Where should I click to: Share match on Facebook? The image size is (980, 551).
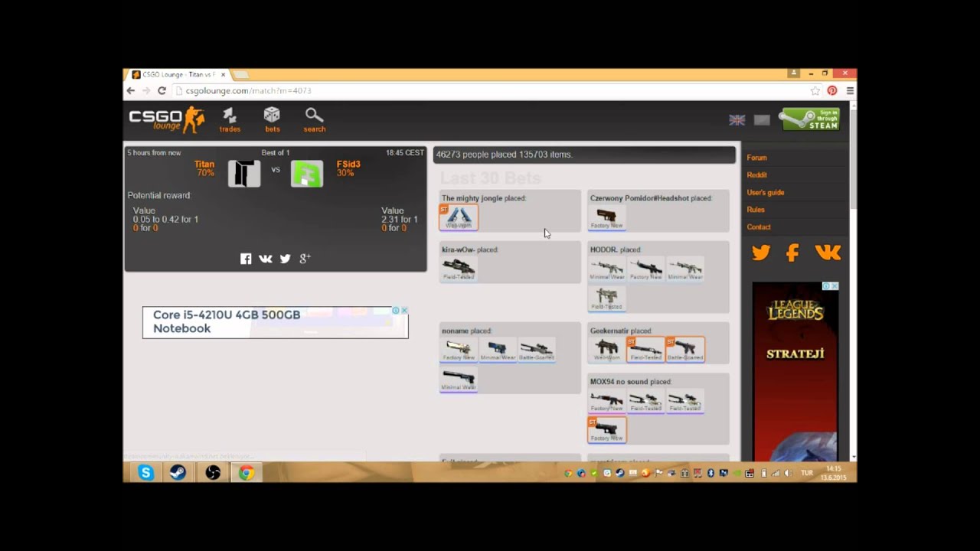point(246,259)
